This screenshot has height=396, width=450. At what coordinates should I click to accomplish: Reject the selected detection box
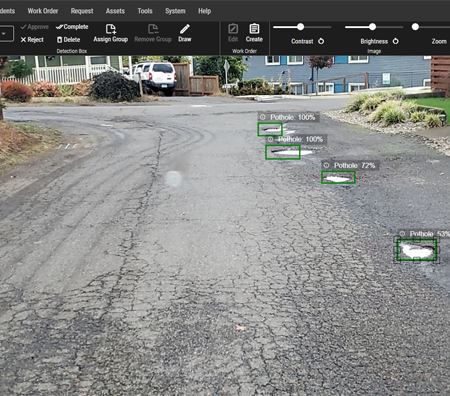[32, 40]
